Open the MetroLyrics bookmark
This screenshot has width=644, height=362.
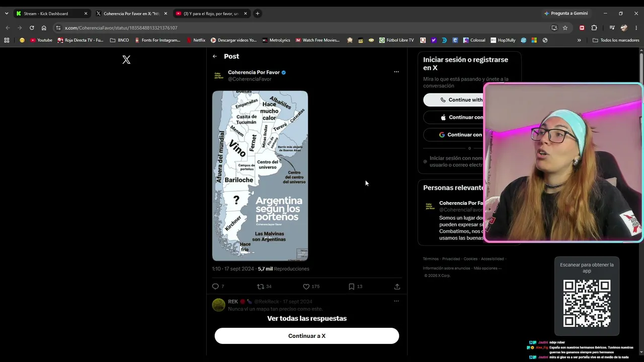276,40
